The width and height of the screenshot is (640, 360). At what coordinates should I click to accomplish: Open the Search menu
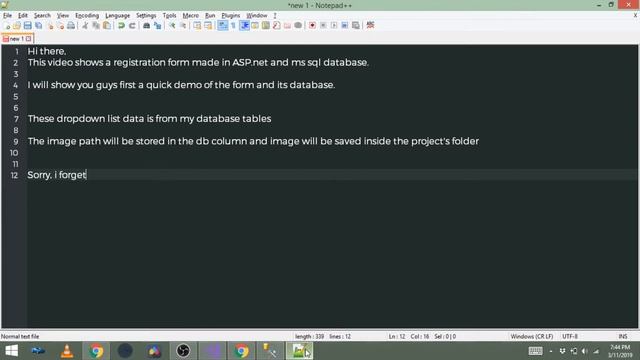pos(42,16)
